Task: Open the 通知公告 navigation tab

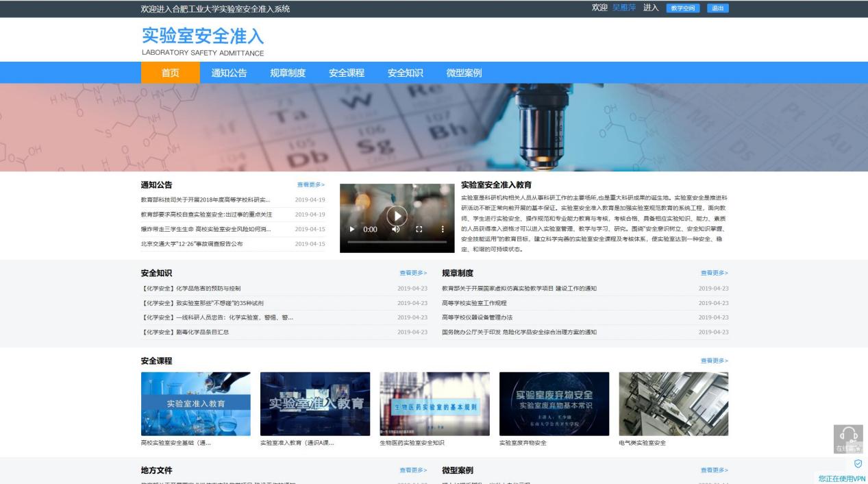Action: click(229, 73)
